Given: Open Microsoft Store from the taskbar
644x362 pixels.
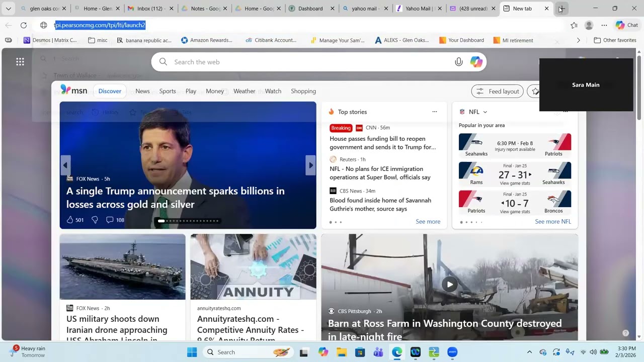Looking at the screenshot, I should click(360, 352).
